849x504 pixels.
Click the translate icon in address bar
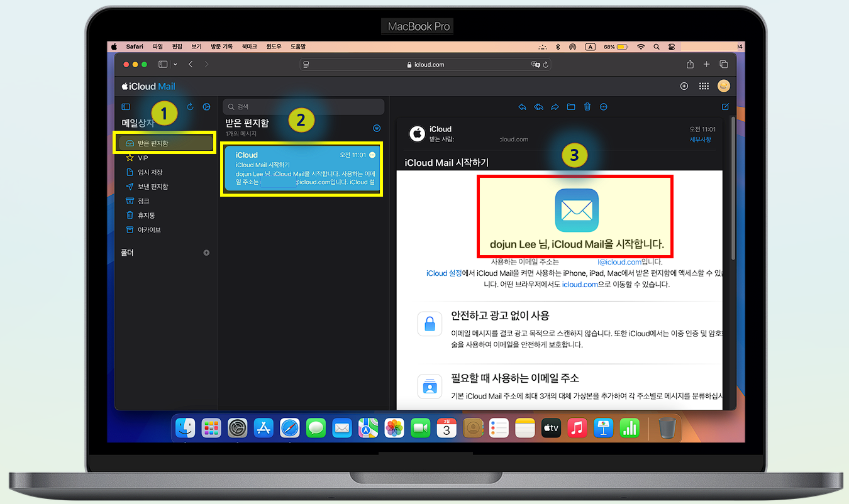[x=536, y=64]
